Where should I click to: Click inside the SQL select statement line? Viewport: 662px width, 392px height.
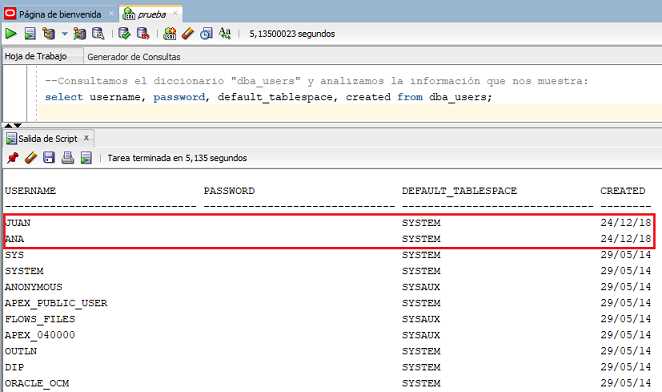click(x=269, y=97)
